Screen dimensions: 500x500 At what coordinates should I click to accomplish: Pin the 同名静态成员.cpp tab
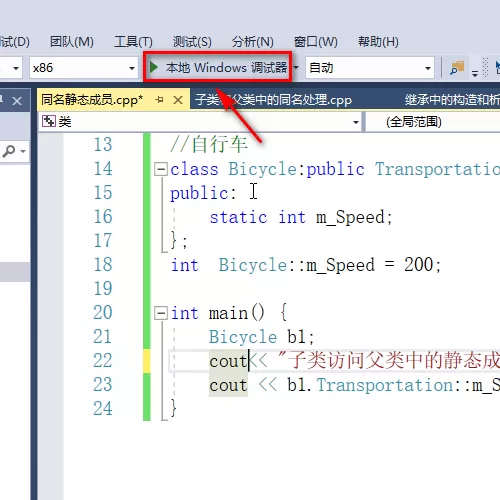pyautogui.click(x=160, y=99)
